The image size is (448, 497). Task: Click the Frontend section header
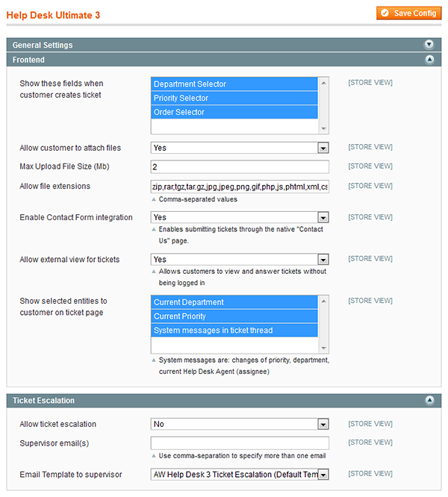point(223,60)
